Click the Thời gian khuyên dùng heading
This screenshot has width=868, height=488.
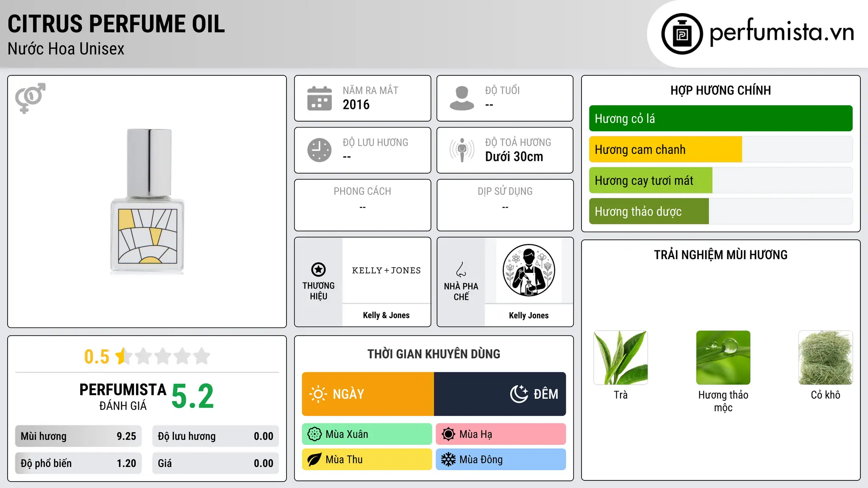[x=434, y=354]
